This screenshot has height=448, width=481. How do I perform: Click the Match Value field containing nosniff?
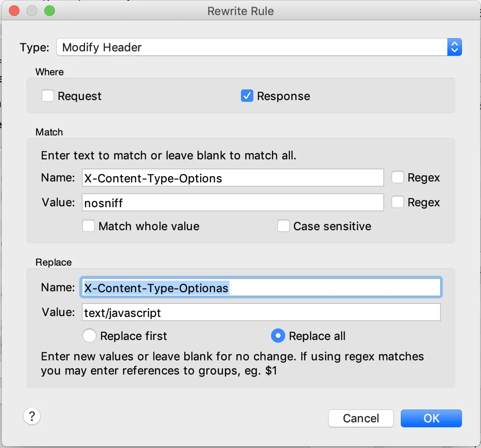pyautogui.click(x=233, y=203)
